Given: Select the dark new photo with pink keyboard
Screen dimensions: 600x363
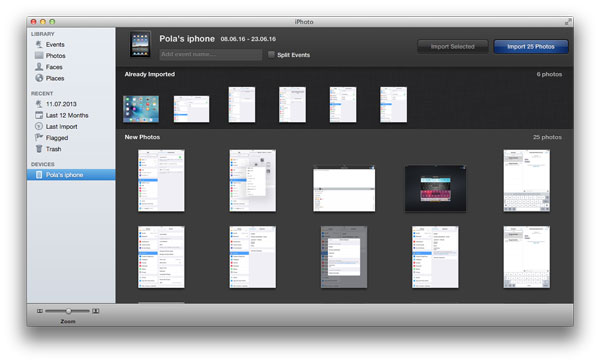Looking at the screenshot, I should (x=435, y=189).
